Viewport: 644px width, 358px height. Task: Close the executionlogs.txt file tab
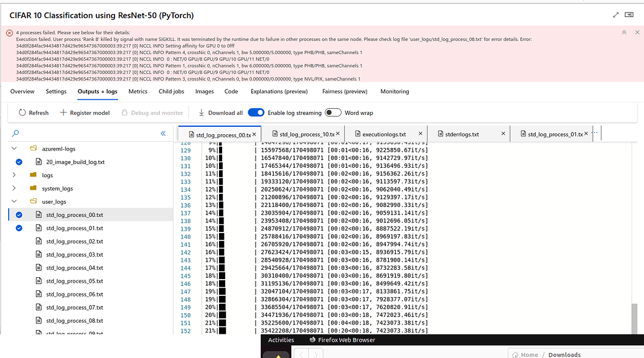[421, 134]
